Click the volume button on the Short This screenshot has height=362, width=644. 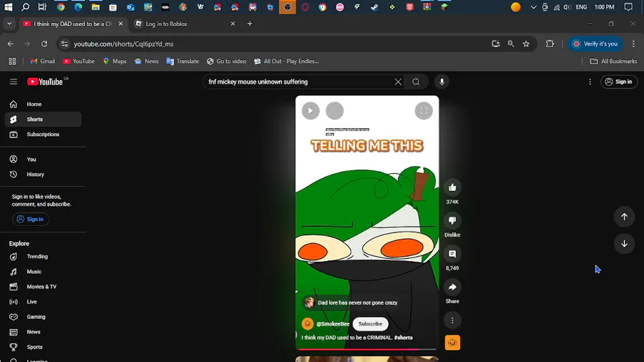335,111
